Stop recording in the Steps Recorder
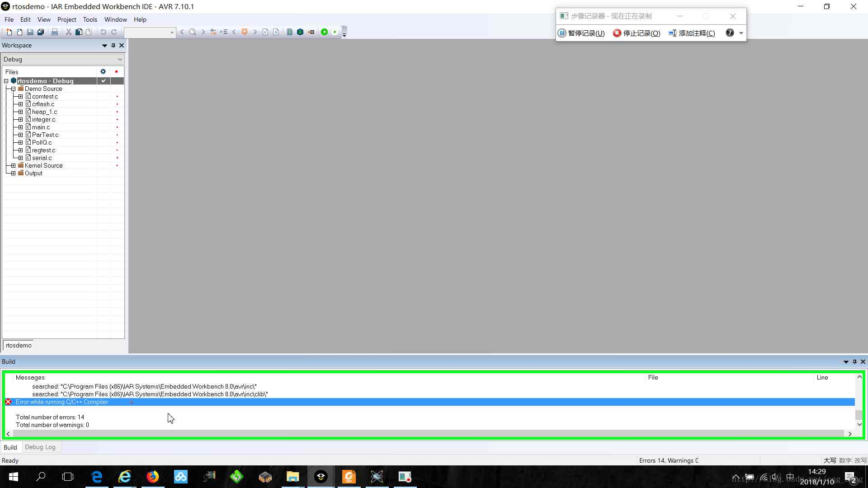 click(637, 33)
